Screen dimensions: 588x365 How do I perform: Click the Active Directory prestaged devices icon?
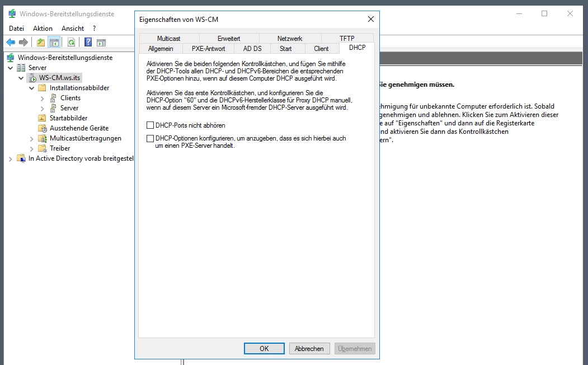pos(21,158)
